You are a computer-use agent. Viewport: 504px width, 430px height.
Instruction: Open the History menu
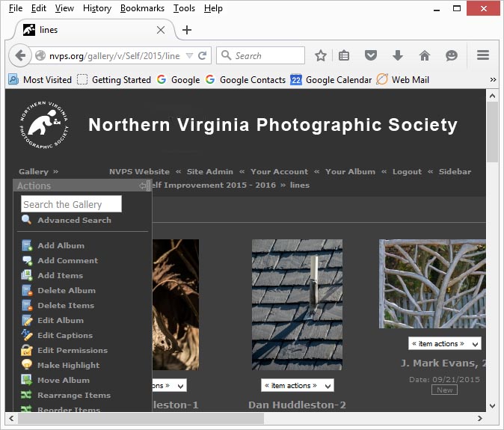point(97,8)
